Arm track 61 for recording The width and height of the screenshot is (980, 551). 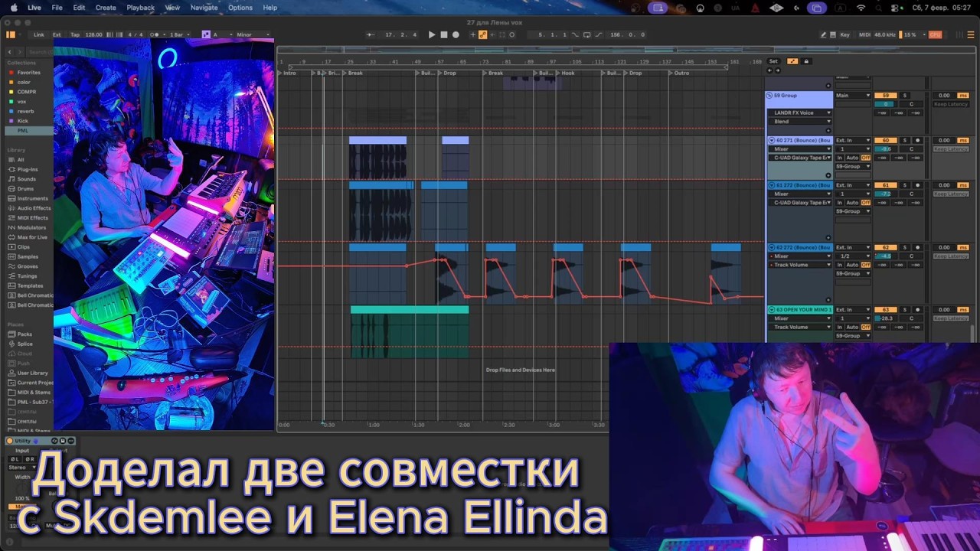coord(917,185)
